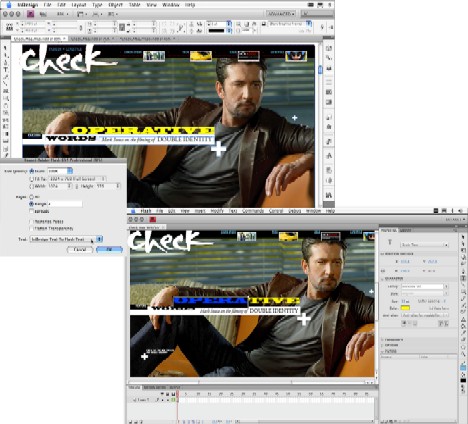The height and width of the screenshot is (424, 468).
Task: Open the Text conversion dropdown in export dialog
Action: 66,239
